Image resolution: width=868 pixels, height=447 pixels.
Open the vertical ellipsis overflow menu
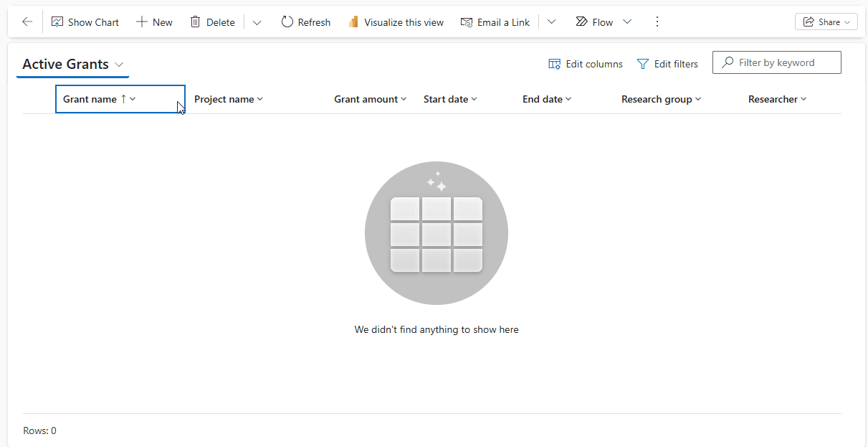[x=657, y=22]
